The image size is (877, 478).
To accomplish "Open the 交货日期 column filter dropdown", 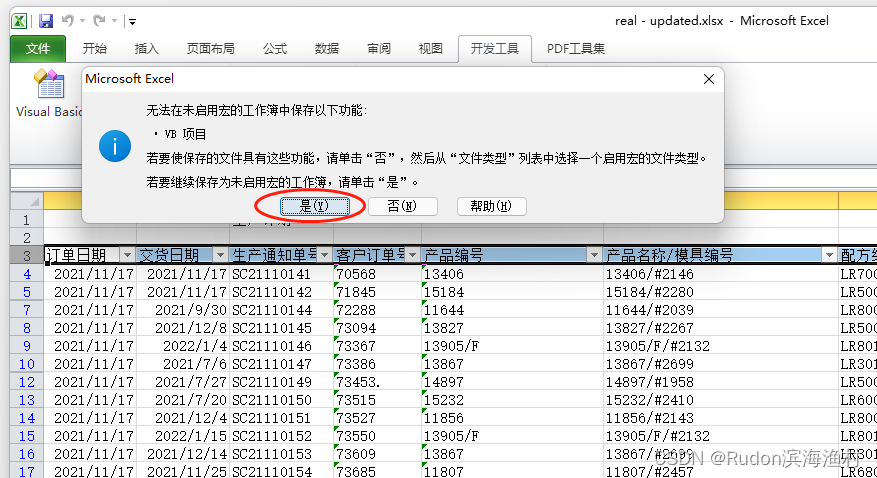I will 220,255.
